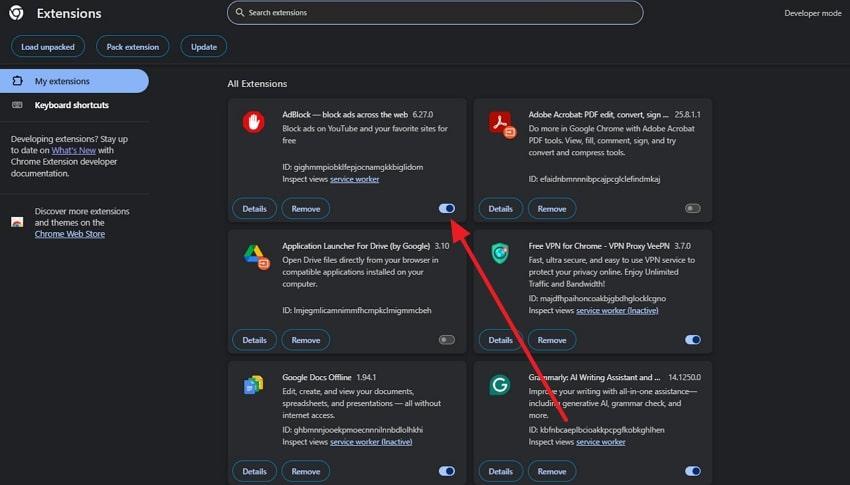850x485 pixels.
Task: Open Details for Grammarly
Action: tap(500, 471)
